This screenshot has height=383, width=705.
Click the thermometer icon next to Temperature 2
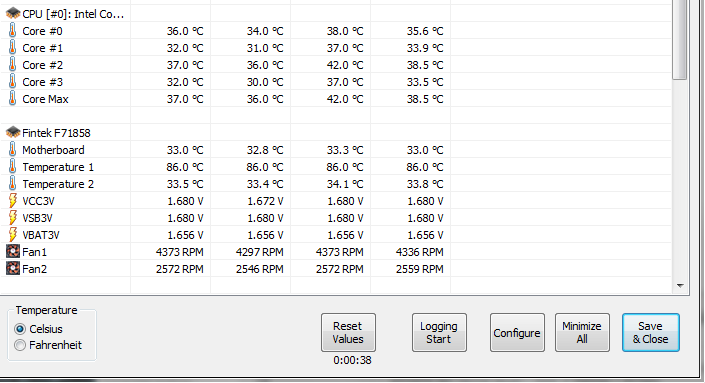click(13, 184)
